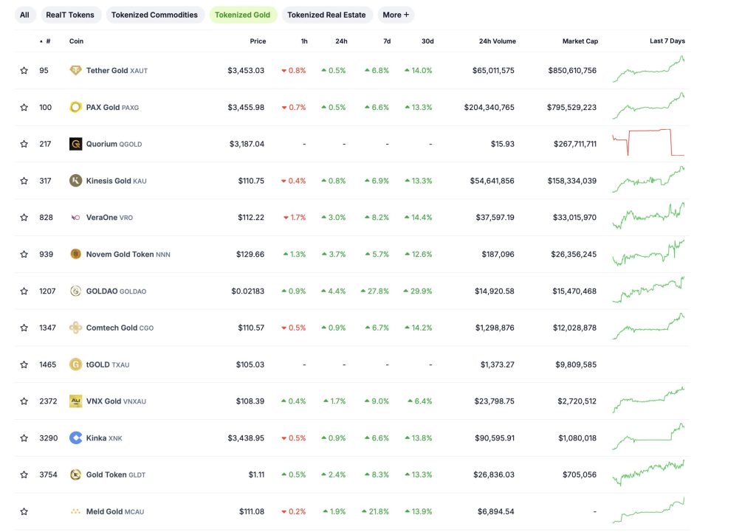Expand the More + categories menu
Image resolution: width=756 pixels, height=532 pixels.
(396, 15)
